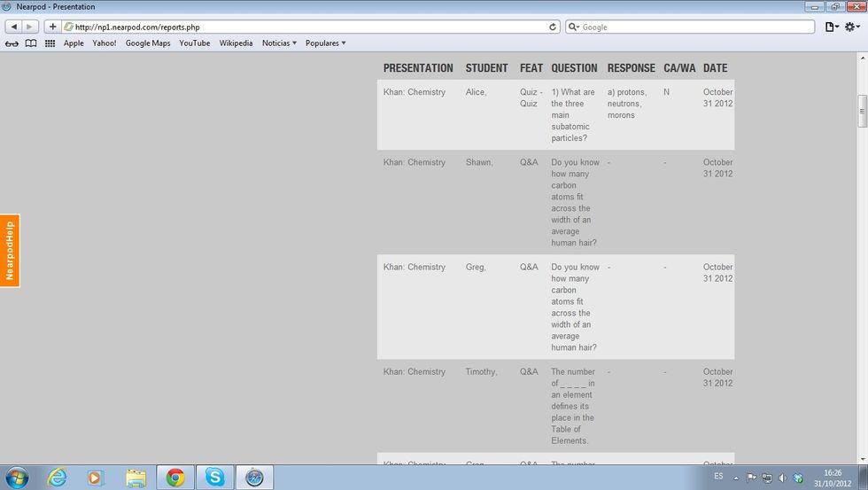Click the 'a) protons, neutrons, morons' response
868x490 pixels.
tap(627, 104)
